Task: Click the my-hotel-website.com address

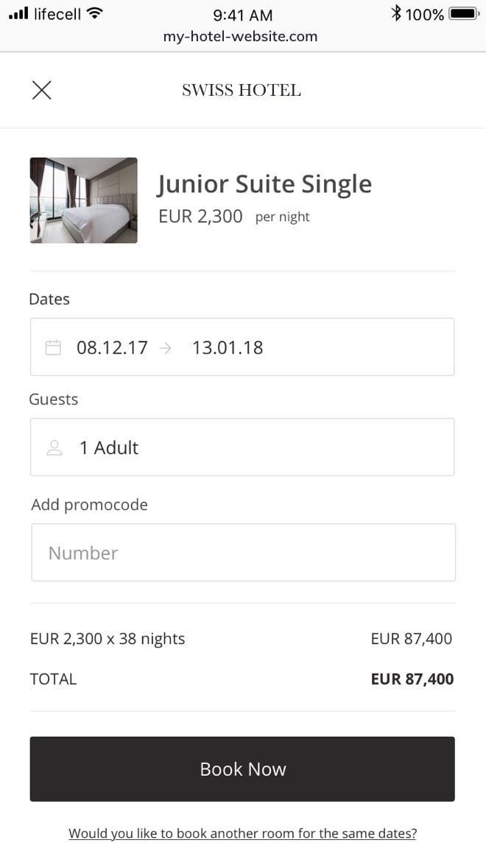Action: tap(241, 35)
